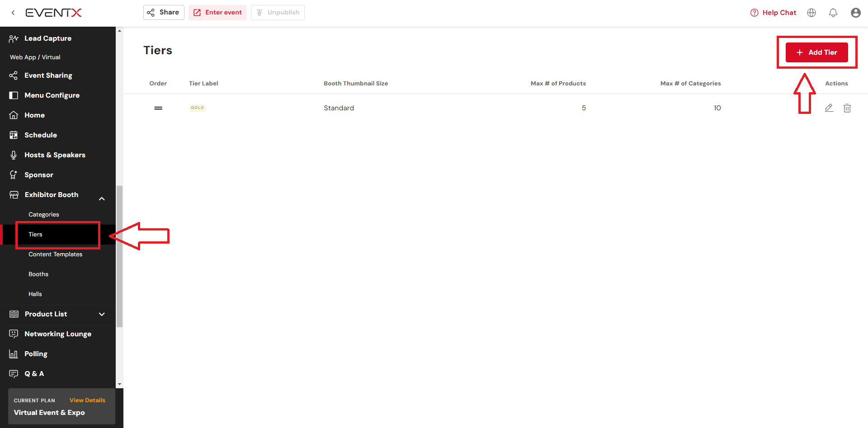Click the Lead Capture icon
Screen dimensions: 868x428
click(x=14, y=38)
